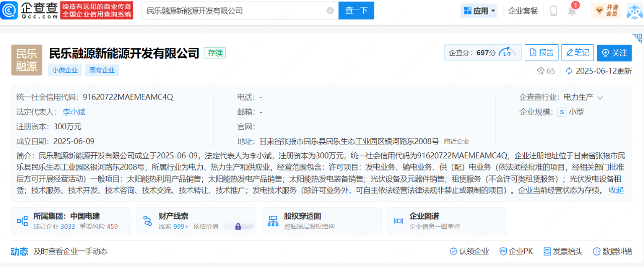Open the notification bell

point(572,11)
